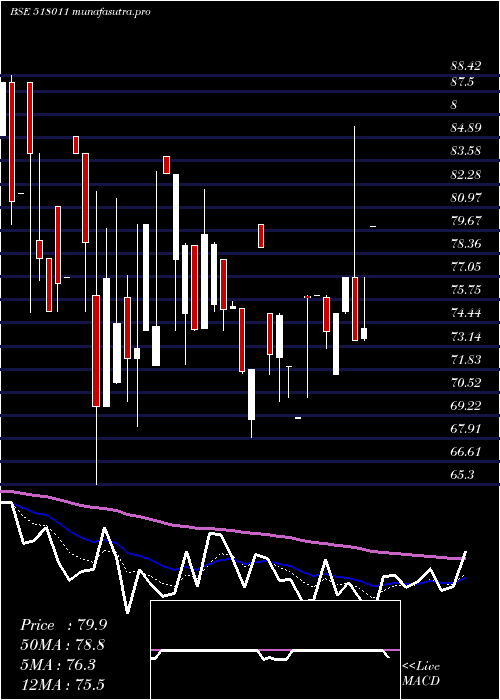This screenshot has height=700, width=500.
Task: Click the '<<Live MACD' label
Action: tap(421, 674)
